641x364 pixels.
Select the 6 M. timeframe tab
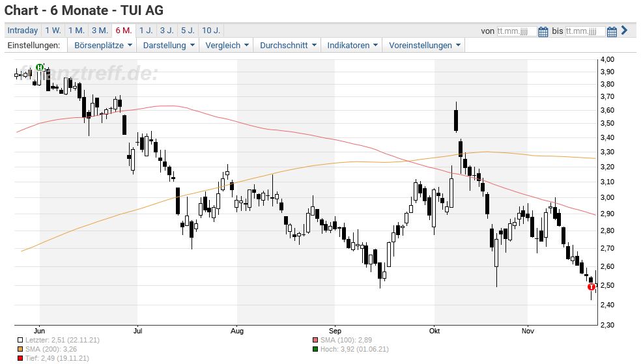(124, 30)
